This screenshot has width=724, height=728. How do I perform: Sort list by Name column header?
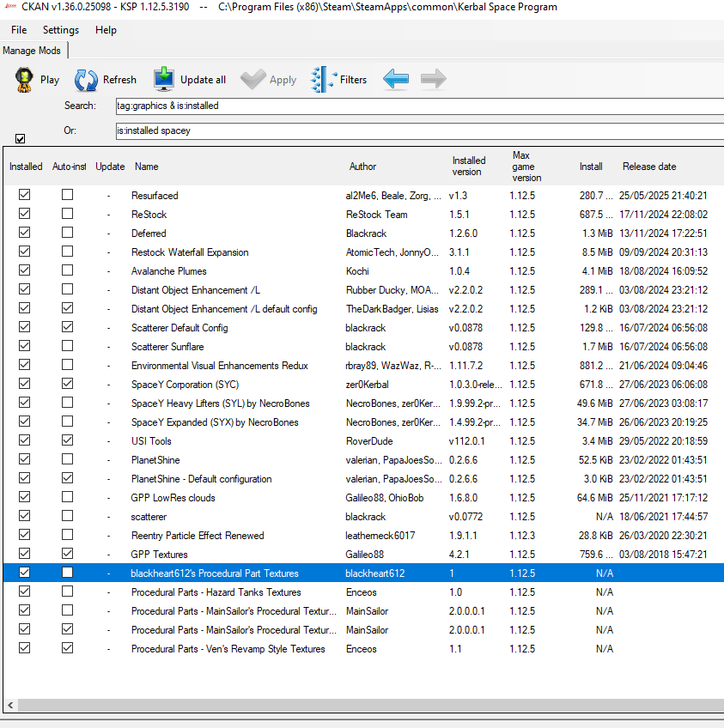147,167
